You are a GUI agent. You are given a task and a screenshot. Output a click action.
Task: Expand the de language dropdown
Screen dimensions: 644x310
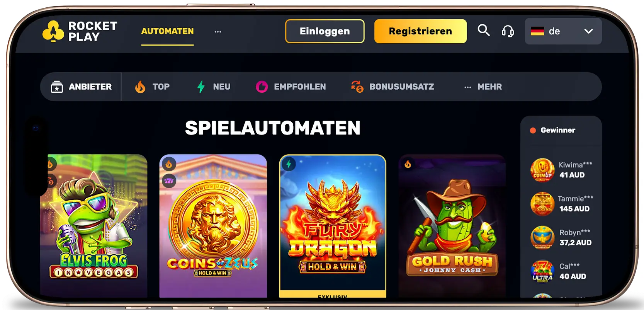coord(563,31)
